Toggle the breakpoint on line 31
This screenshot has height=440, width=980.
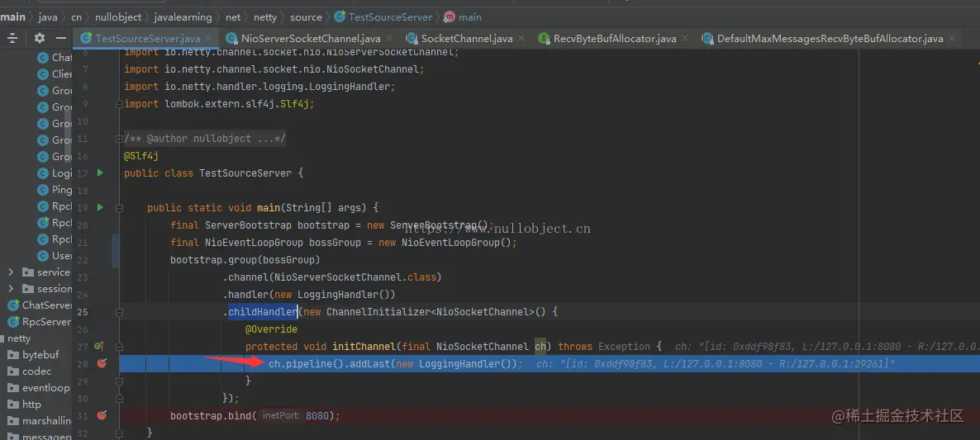coord(102,415)
